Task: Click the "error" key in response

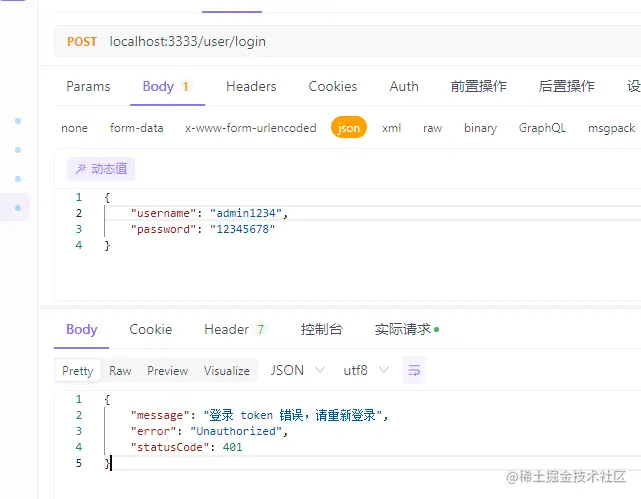Action: (x=153, y=431)
